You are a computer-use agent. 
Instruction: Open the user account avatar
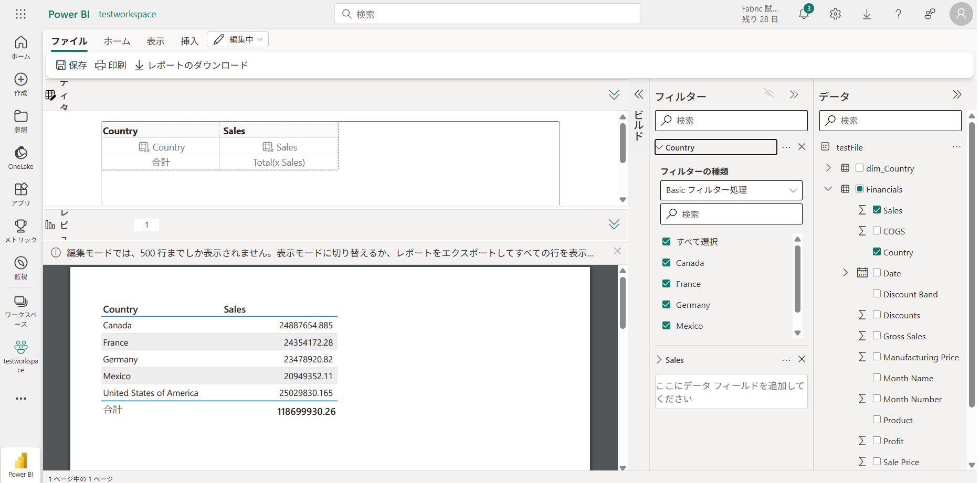pyautogui.click(x=961, y=14)
